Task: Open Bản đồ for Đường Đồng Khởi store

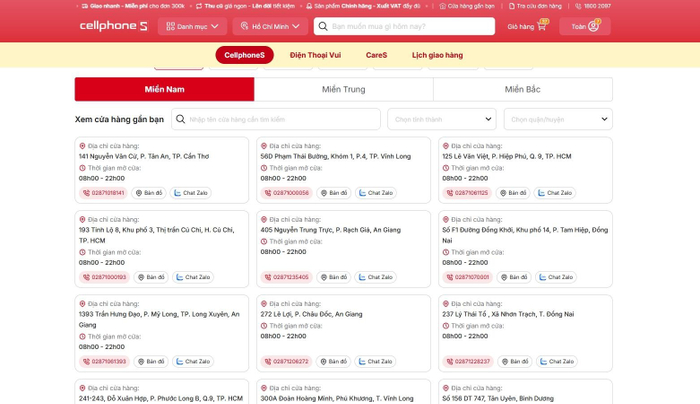Action: 514,277
